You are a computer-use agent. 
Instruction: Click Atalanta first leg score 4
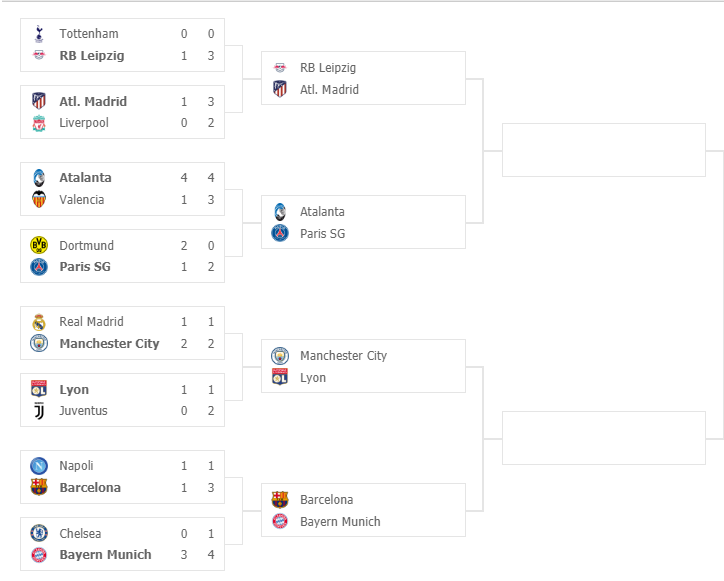click(184, 178)
